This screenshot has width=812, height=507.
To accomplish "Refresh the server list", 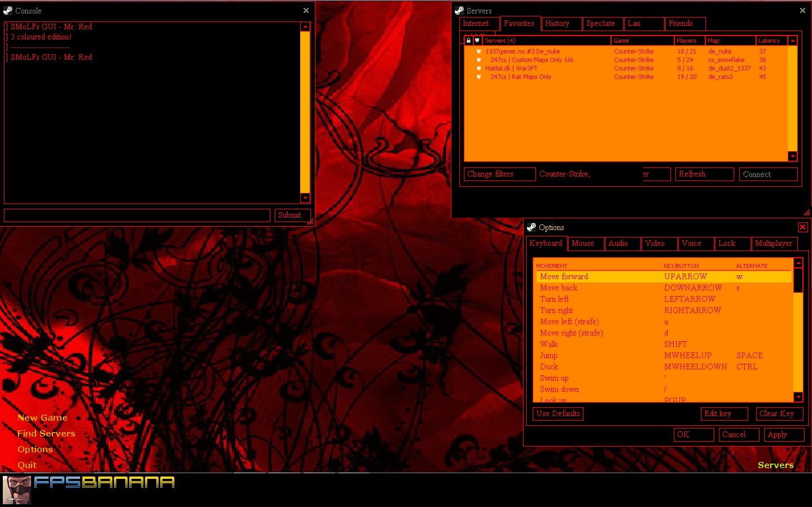I will pos(704,174).
